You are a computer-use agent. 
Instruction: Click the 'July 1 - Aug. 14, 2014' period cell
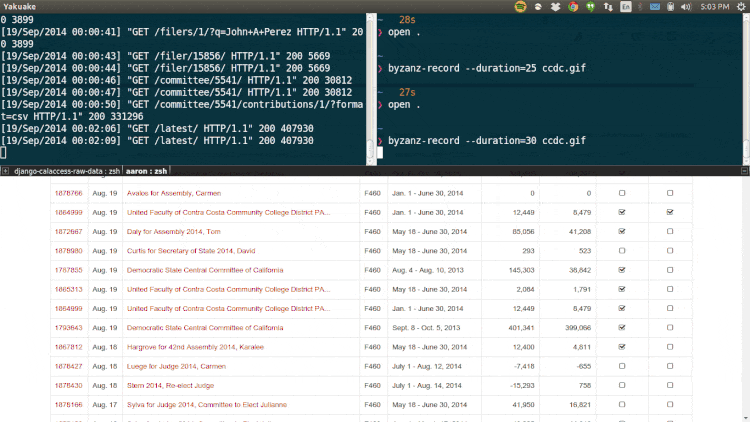[x=427, y=385]
